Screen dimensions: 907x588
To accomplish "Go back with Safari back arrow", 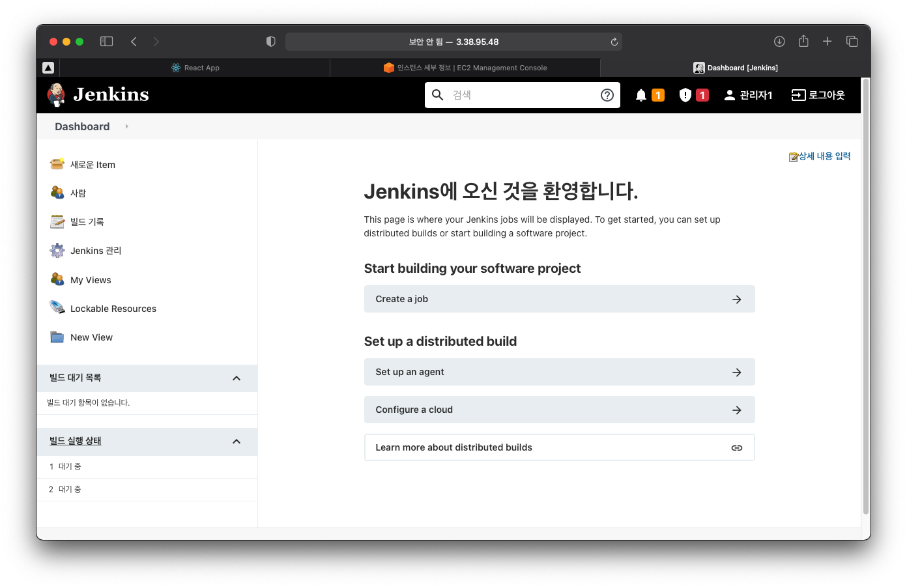I will [x=134, y=42].
